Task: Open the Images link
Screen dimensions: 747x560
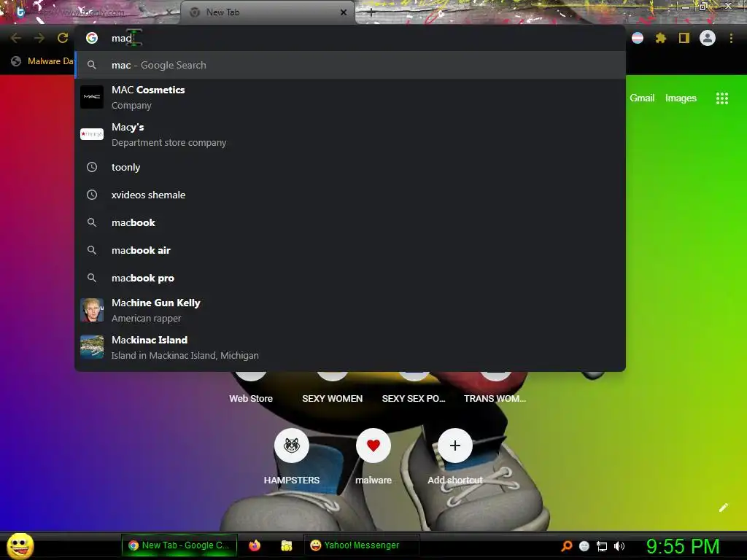Action: pyautogui.click(x=681, y=98)
